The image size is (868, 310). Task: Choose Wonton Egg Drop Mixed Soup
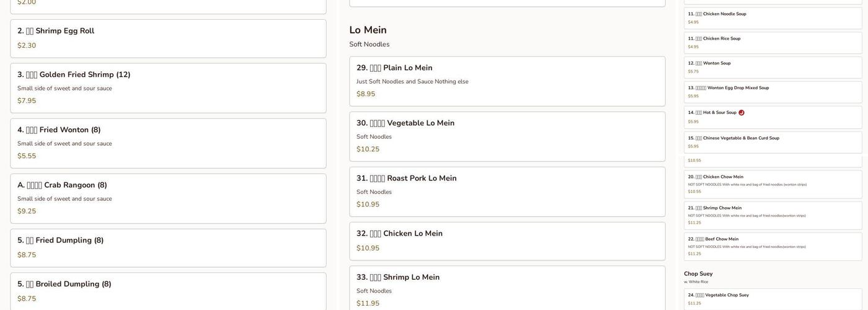[x=773, y=92]
